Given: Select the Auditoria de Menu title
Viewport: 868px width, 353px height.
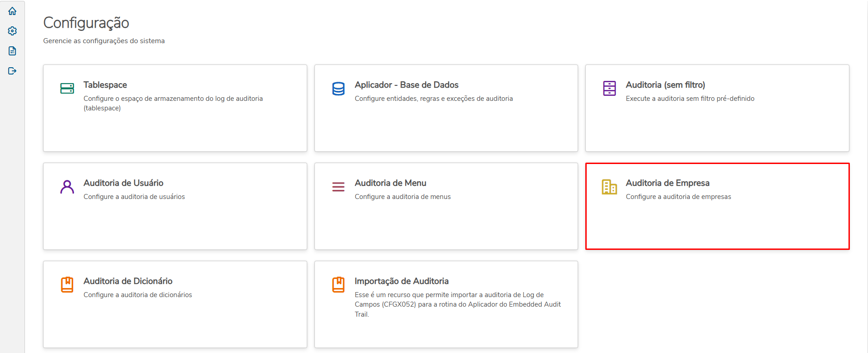Looking at the screenshot, I should (391, 183).
